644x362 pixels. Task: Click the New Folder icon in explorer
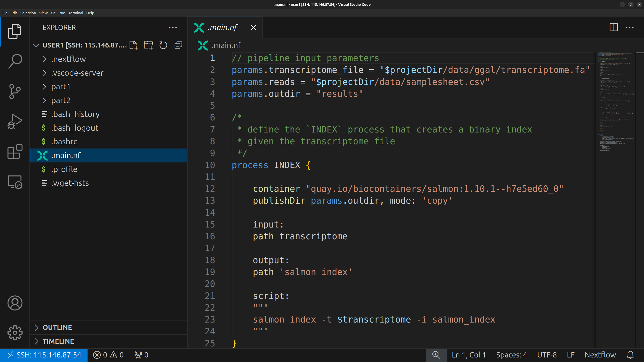pos(148,45)
